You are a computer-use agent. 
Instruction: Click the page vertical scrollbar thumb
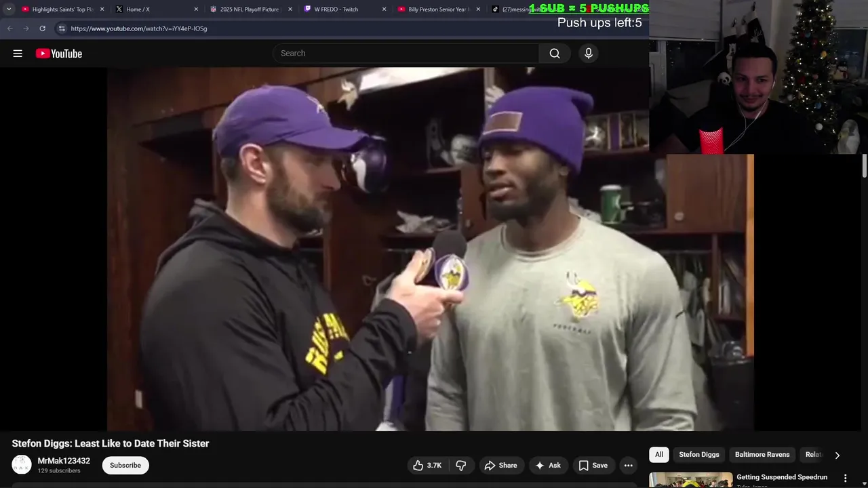point(865,166)
